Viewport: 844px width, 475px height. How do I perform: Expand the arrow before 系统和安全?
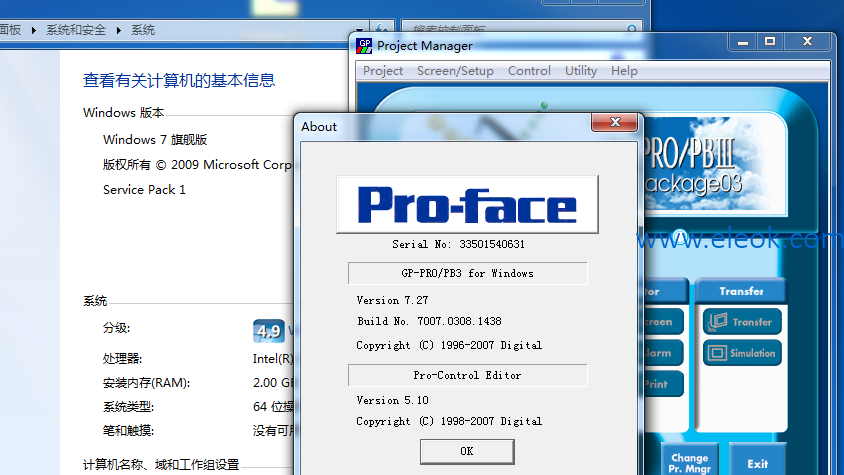33,30
